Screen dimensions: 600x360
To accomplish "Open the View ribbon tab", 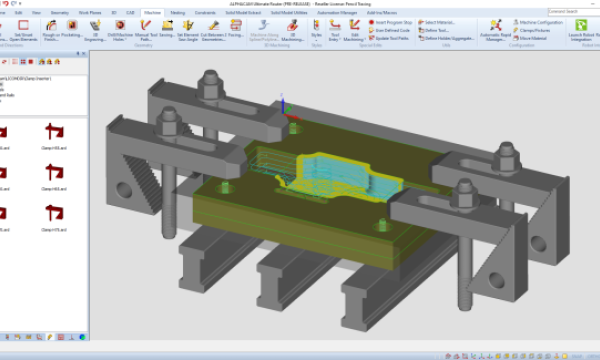I will (x=36, y=13).
